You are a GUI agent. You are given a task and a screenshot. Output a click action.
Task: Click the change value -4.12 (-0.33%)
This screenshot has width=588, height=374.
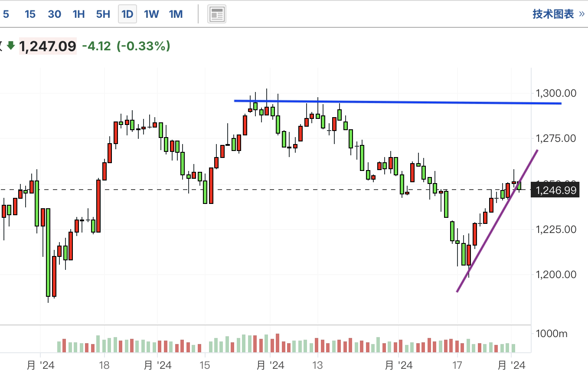click(126, 46)
